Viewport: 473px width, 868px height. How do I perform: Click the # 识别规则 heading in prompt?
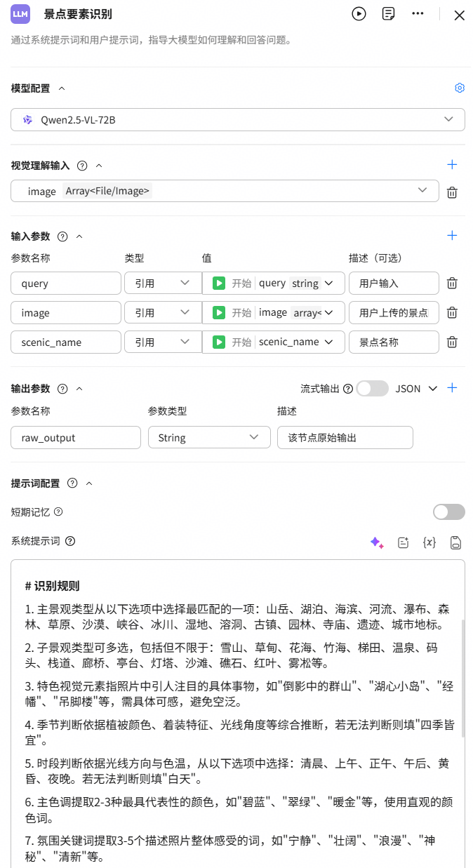click(52, 586)
